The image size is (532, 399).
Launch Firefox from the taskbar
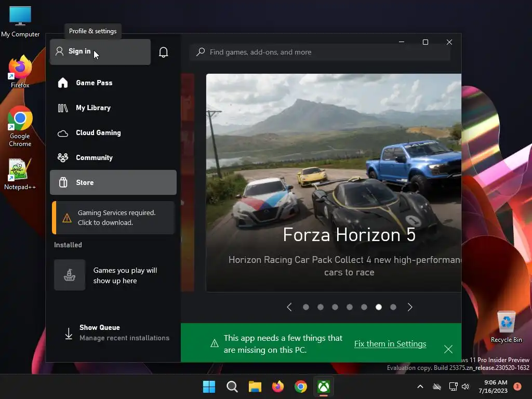[x=278, y=387]
